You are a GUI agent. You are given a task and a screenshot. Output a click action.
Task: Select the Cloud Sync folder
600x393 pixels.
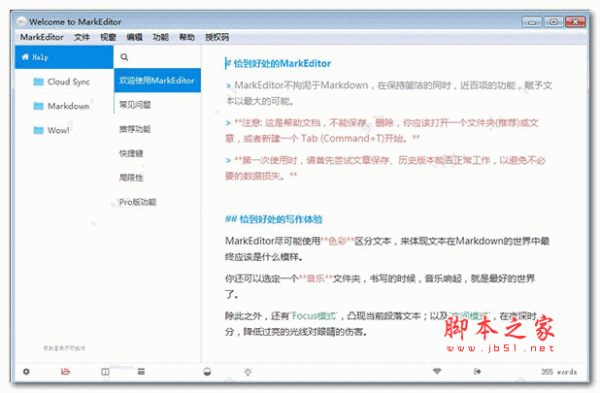(x=64, y=82)
